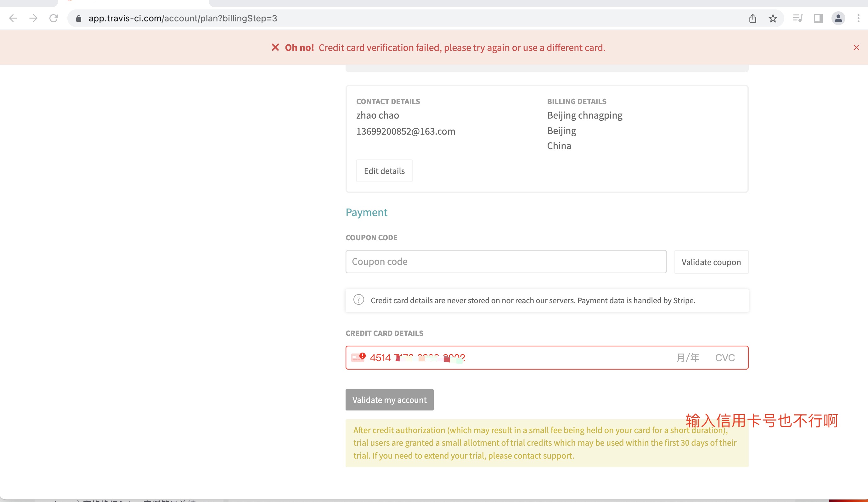This screenshot has width=868, height=502.
Task: Click the BILLING DETAILS label
Action: 577,101
